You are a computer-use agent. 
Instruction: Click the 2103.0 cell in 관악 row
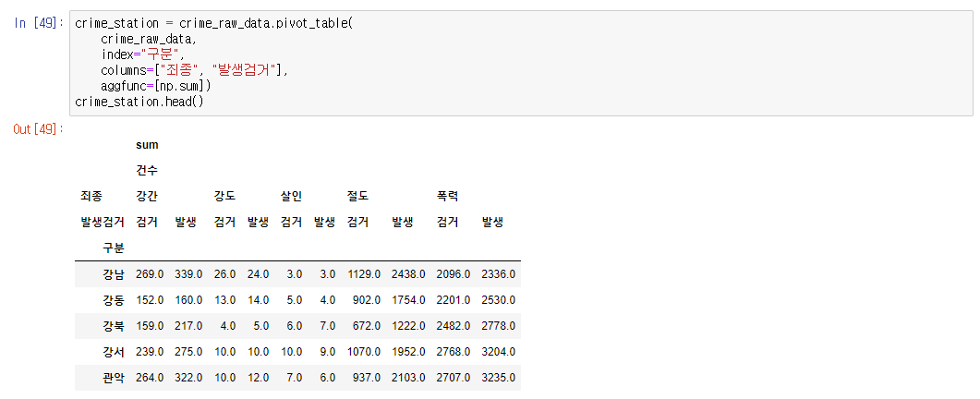(408, 378)
